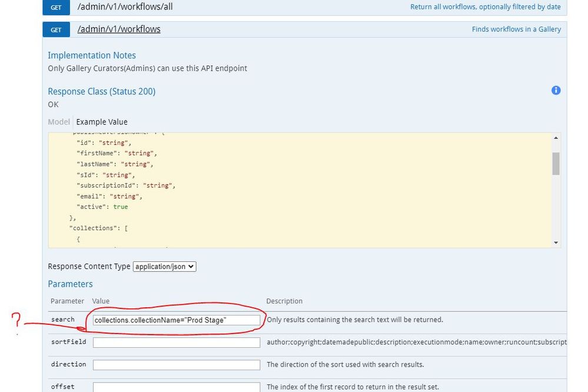Image resolution: width=588 pixels, height=392 pixels.
Task: Open the /admin/v1/workflows/all endpoint path
Action: (x=125, y=6)
